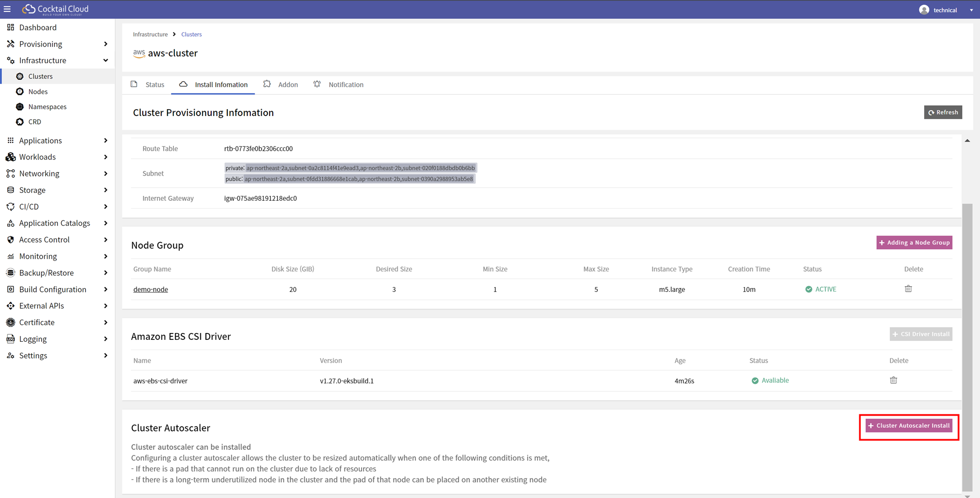This screenshot has height=498, width=980.
Task: Open the CRD sidebar item
Action: [x=34, y=122]
